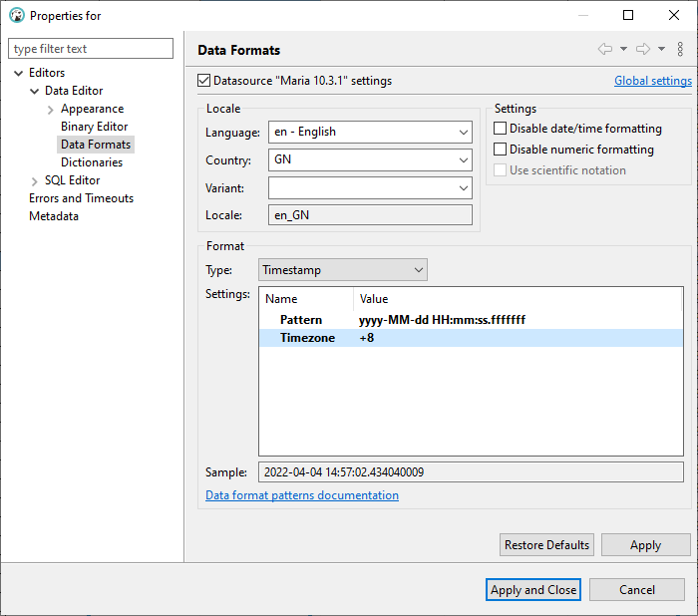698x616 pixels.
Task: Click the Restore Defaults button
Action: pyautogui.click(x=546, y=545)
